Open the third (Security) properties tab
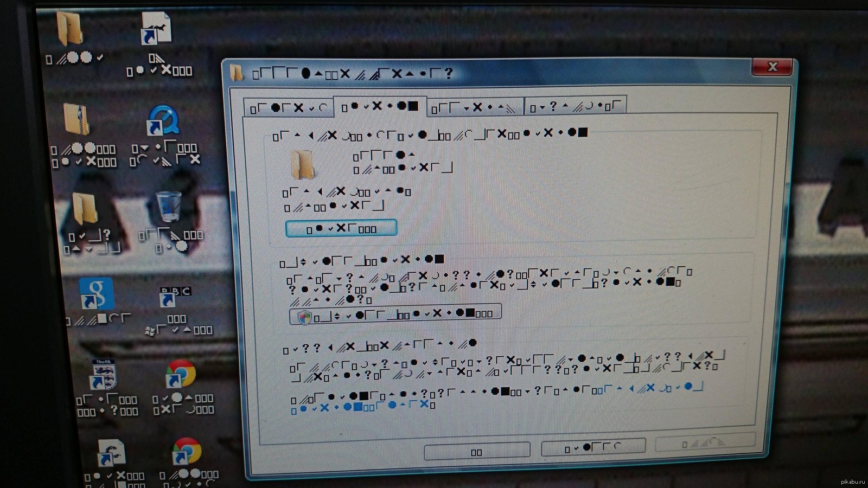Viewport: 868px width, 488px height. (x=475, y=108)
